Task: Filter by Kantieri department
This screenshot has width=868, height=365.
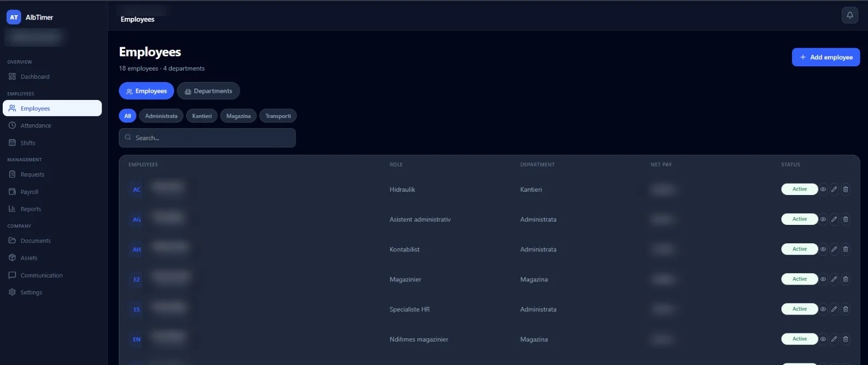Action: pos(202,116)
